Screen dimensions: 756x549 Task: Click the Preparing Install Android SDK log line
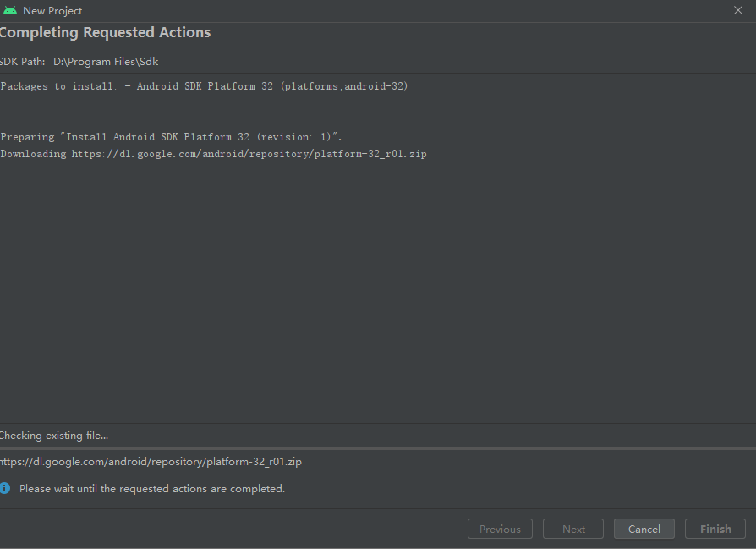pos(171,137)
